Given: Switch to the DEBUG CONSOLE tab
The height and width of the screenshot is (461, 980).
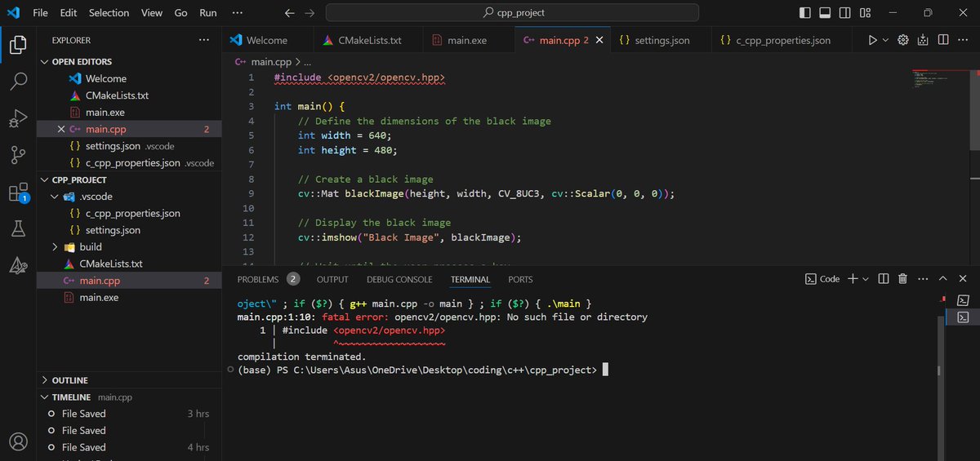Looking at the screenshot, I should 399,279.
